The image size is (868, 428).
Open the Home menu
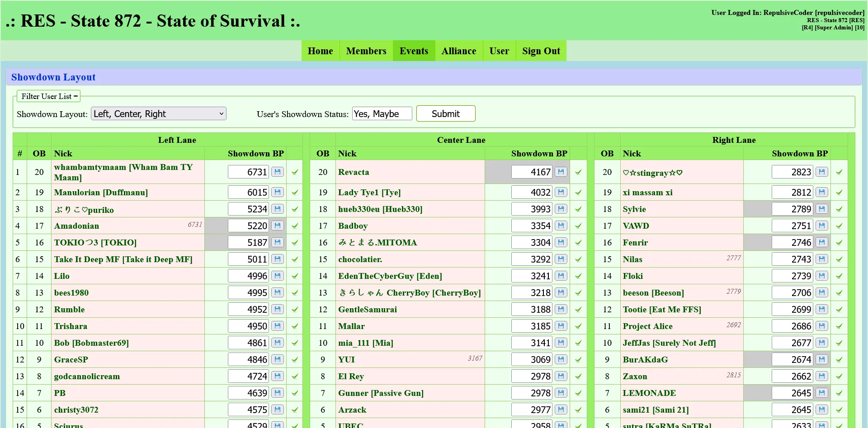click(321, 51)
